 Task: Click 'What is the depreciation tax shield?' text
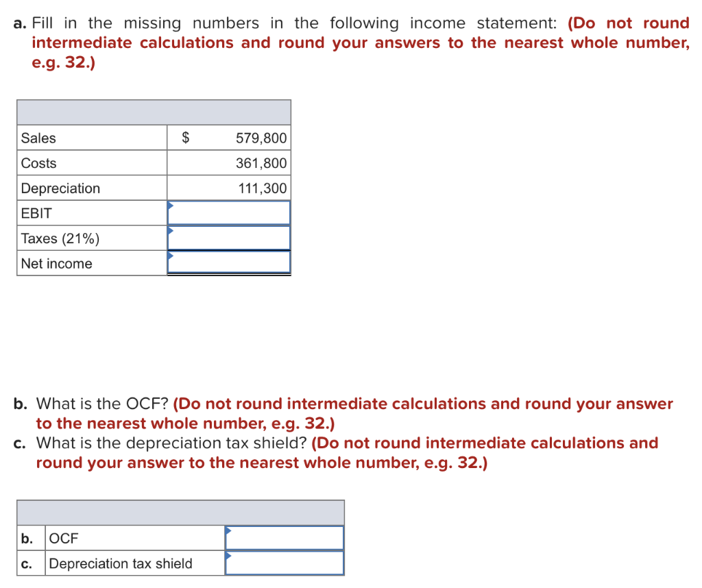[171, 443]
